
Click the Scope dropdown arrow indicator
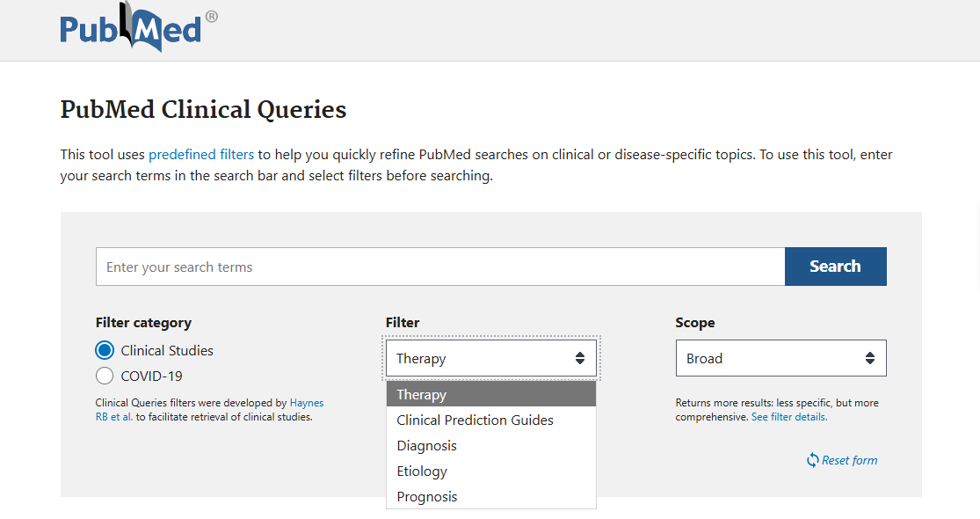(x=869, y=359)
